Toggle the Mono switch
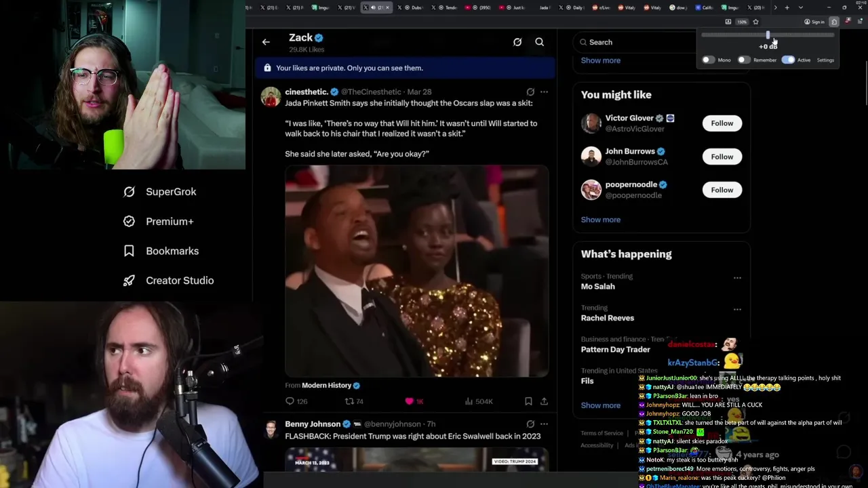Viewport: 868px width, 488px height. pyautogui.click(x=707, y=60)
